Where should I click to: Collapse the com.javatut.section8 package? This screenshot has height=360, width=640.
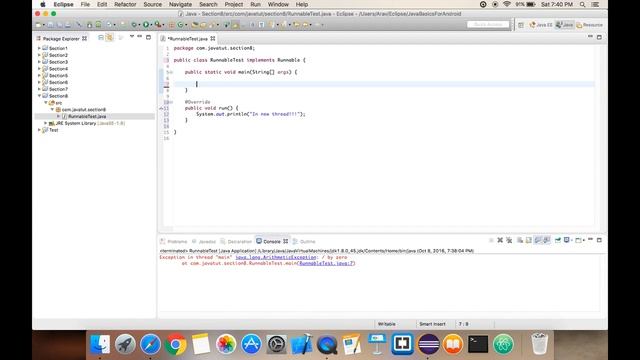(52, 109)
